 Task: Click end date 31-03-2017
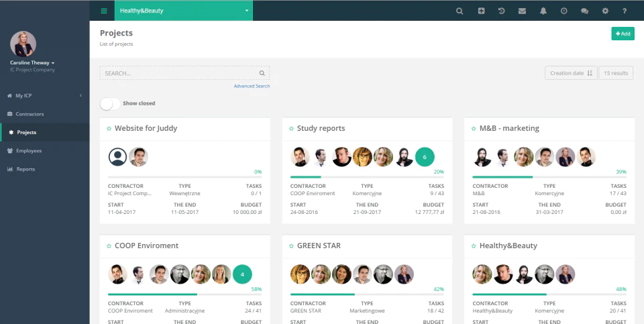[x=549, y=212]
